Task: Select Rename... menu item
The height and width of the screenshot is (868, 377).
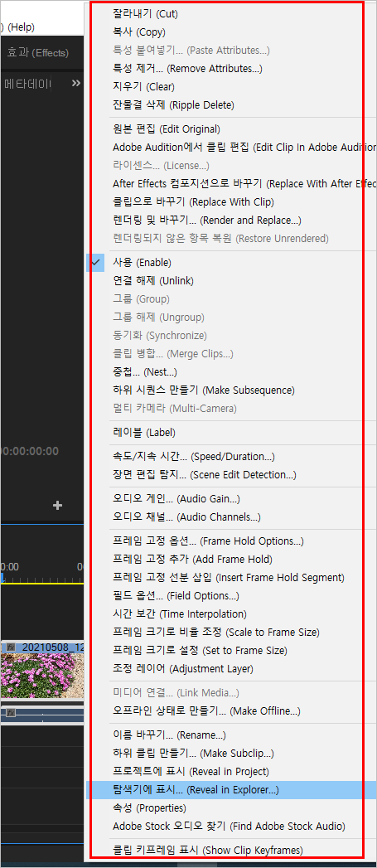Action: click(231, 735)
